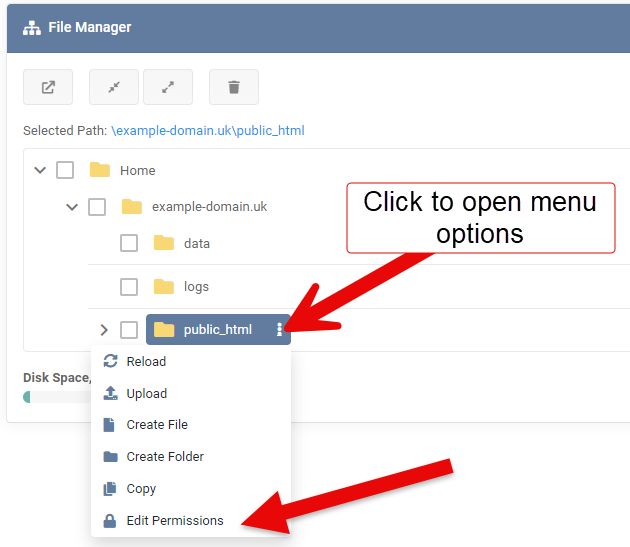This screenshot has width=630, height=547.
Task: Collapse the example-domain.uk tree node
Action: [x=72, y=207]
